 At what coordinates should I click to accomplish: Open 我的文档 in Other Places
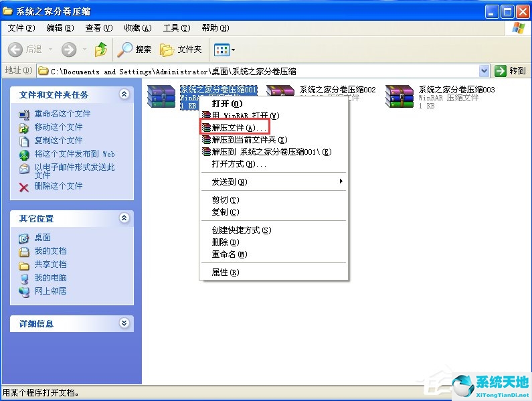[x=50, y=251]
